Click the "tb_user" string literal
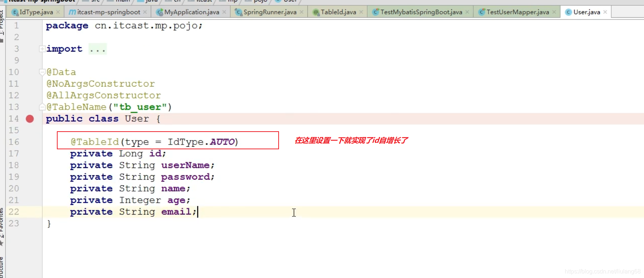 (140, 107)
